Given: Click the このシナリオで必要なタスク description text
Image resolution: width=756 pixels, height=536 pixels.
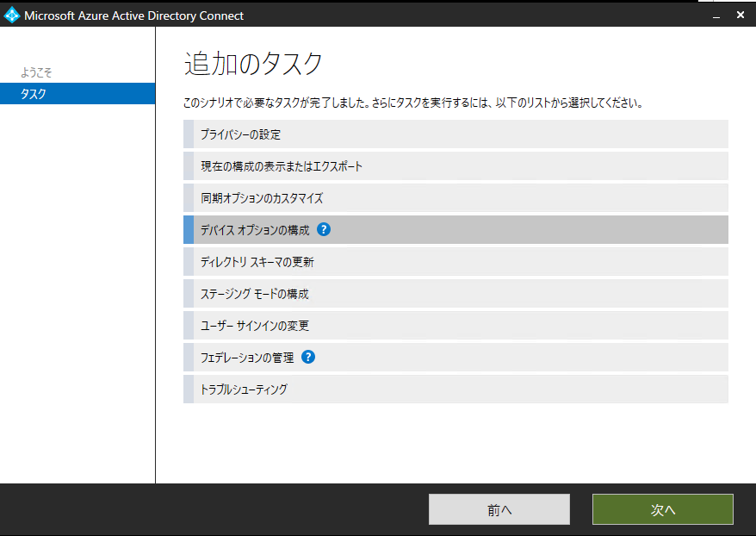Looking at the screenshot, I should 413,103.
